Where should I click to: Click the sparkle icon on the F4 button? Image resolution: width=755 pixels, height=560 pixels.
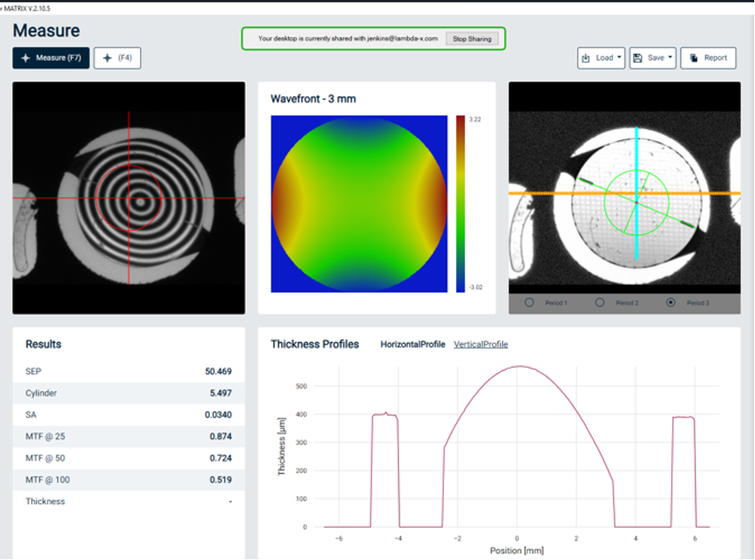107,58
